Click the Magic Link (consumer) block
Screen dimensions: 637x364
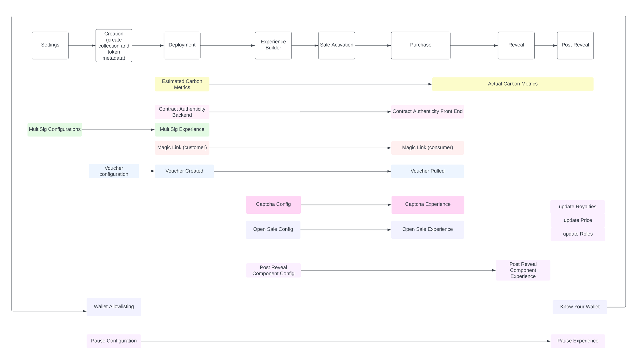pos(427,148)
